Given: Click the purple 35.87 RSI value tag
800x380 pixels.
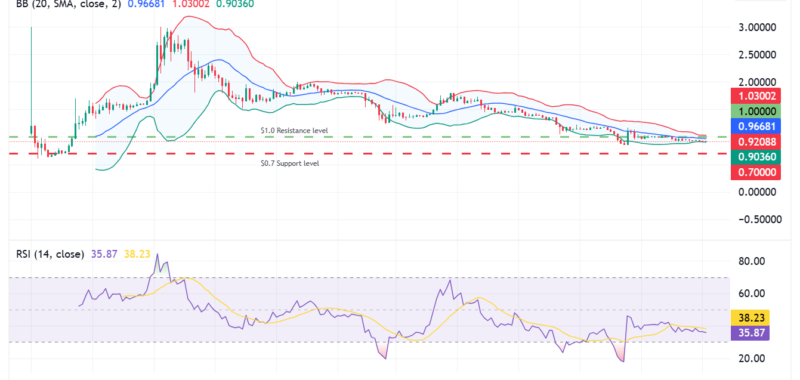Looking at the screenshot, I should pyautogui.click(x=750, y=333).
